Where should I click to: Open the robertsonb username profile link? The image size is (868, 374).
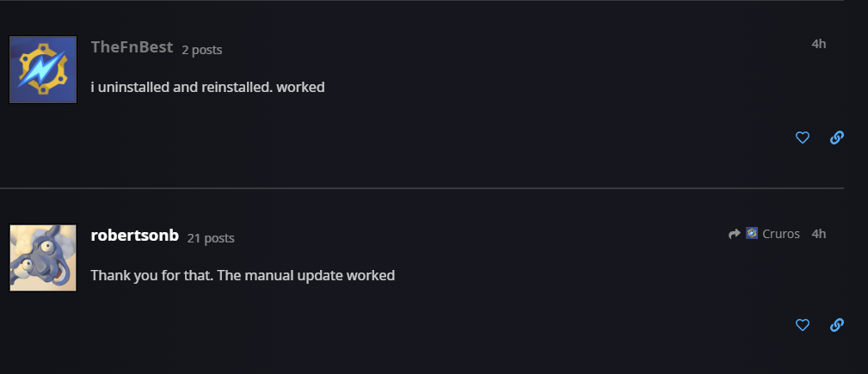click(x=134, y=236)
